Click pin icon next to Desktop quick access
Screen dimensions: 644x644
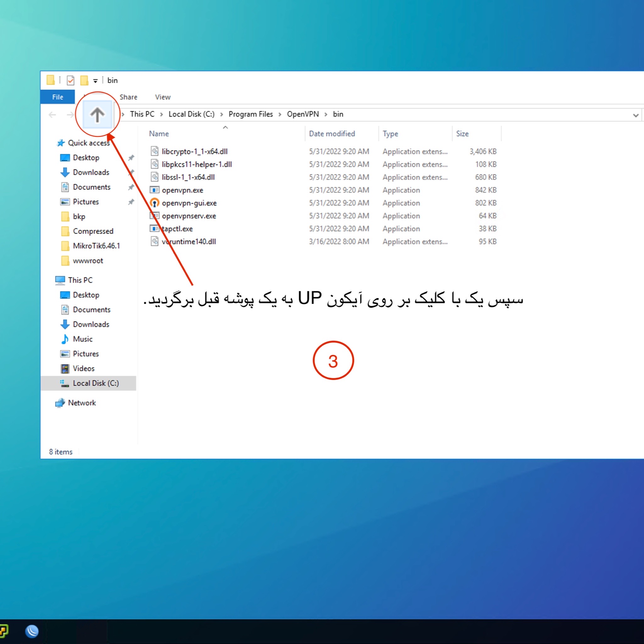coord(131,157)
